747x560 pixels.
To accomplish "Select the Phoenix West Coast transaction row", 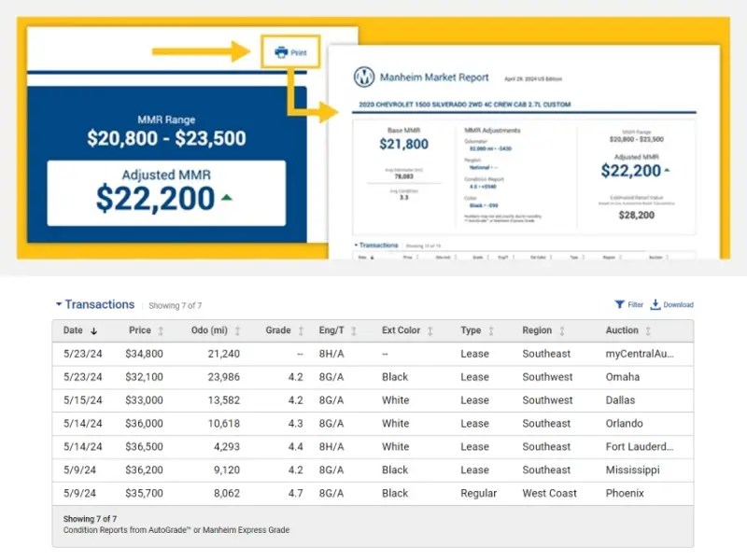I will [373, 493].
